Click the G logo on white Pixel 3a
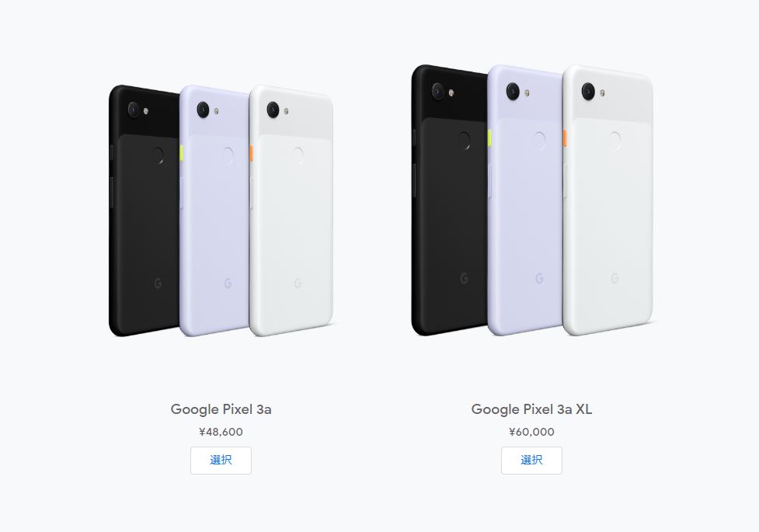The width and height of the screenshot is (759, 532). (x=298, y=283)
